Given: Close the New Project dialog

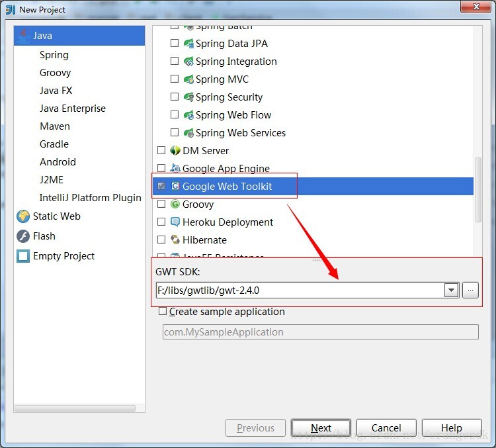Looking at the screenshot, I should 476,7.
